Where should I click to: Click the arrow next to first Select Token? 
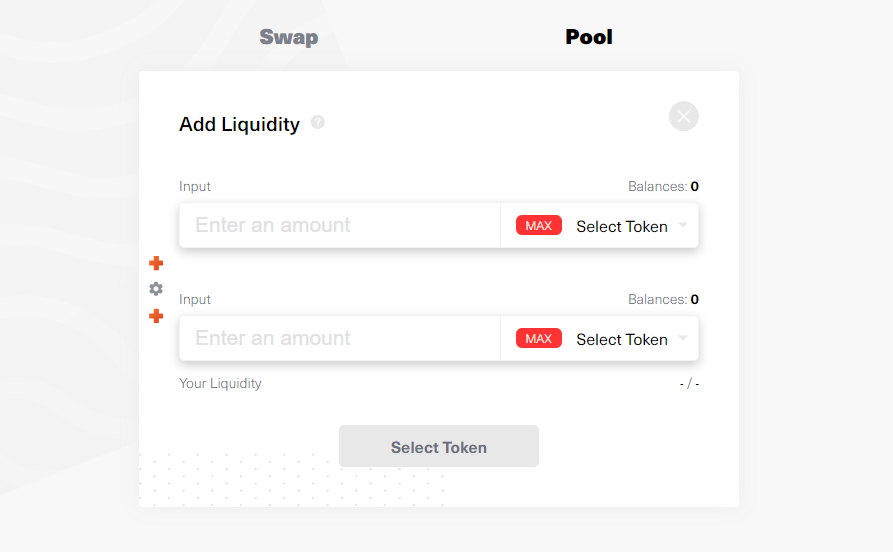(x=683, y=225)
